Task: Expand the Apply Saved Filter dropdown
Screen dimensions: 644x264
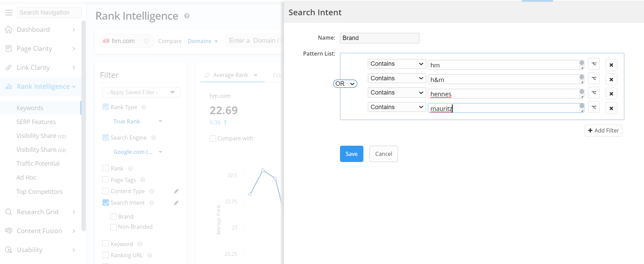Action: 141,92
